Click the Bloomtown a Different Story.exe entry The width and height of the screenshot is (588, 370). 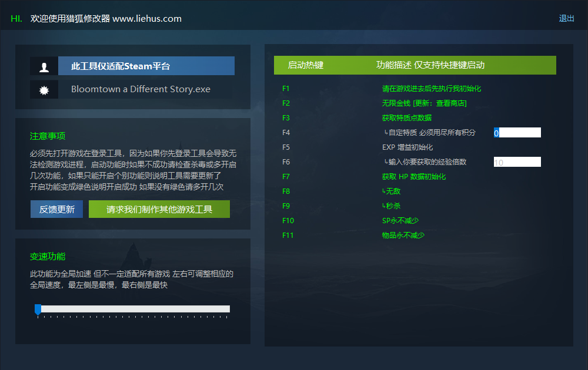click(141, 89)
